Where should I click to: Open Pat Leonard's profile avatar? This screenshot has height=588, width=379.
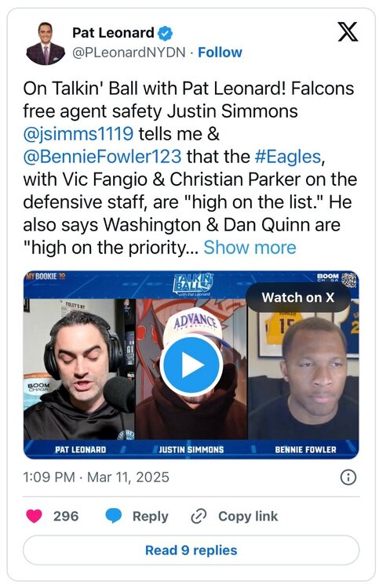click(x=46, y=43)
